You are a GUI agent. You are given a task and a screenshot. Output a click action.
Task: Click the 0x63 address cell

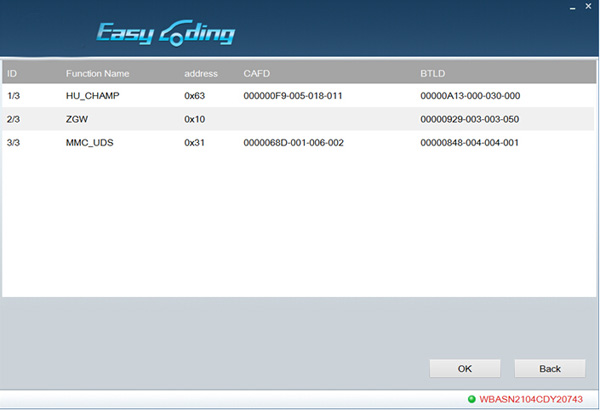point(195,96)
